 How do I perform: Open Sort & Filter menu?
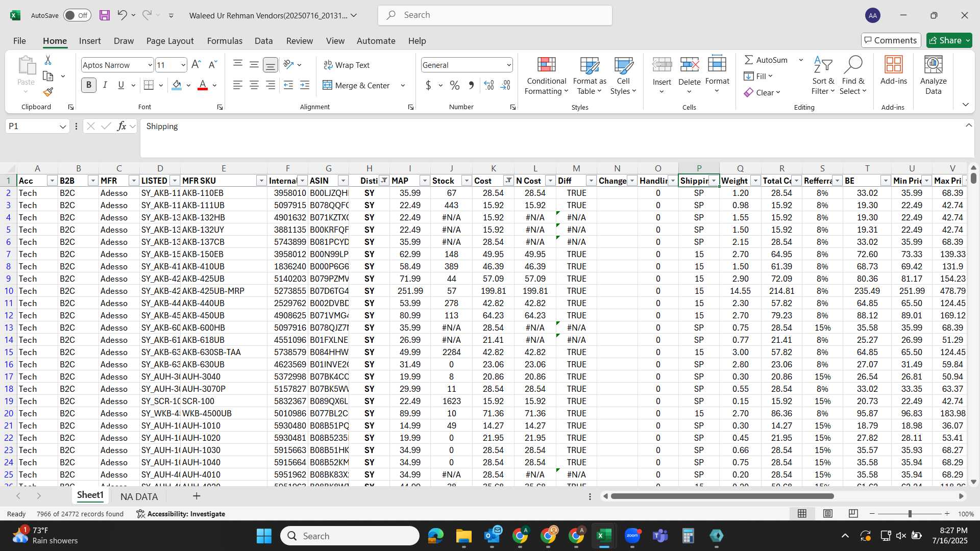tap(823, 76)
